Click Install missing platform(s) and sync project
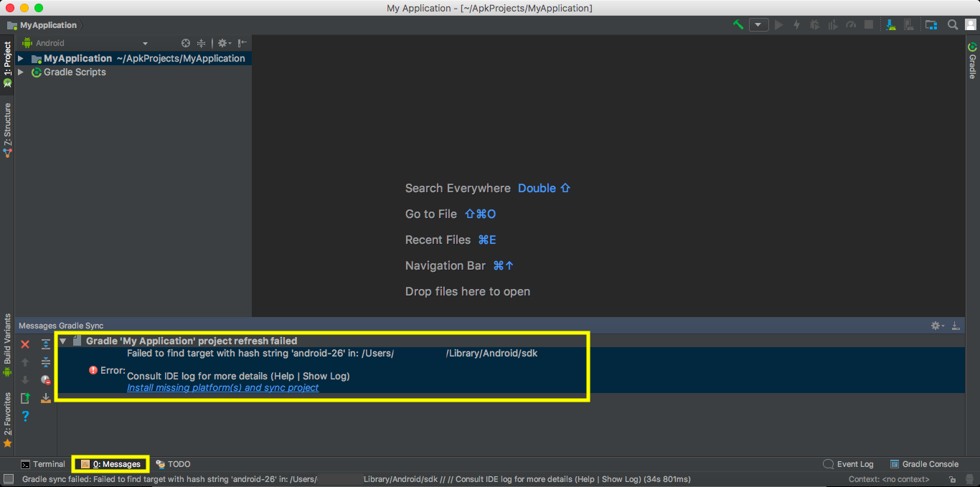Screen dimensions: 980x487 (x=222, y=387)
